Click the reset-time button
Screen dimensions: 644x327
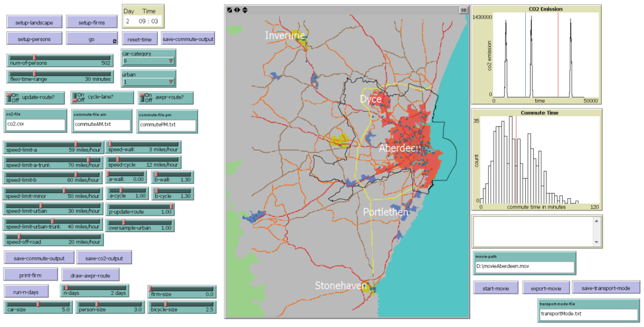click(138, 39)
